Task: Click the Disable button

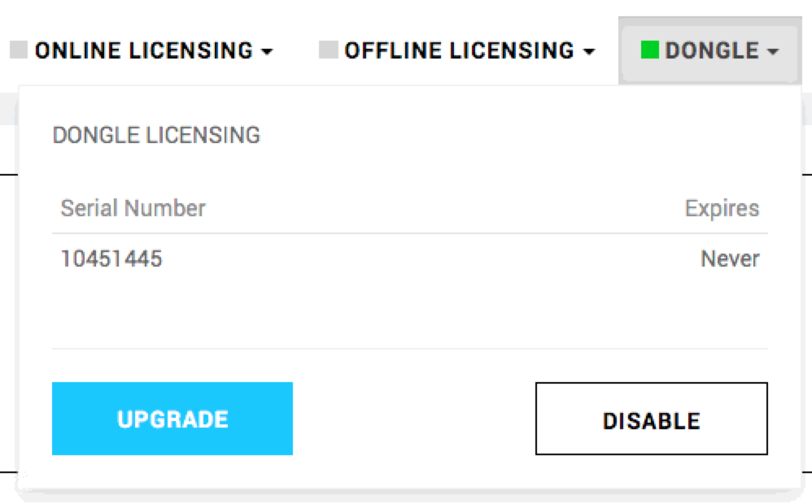Action: pyautogui.click(x=652, y=419)
